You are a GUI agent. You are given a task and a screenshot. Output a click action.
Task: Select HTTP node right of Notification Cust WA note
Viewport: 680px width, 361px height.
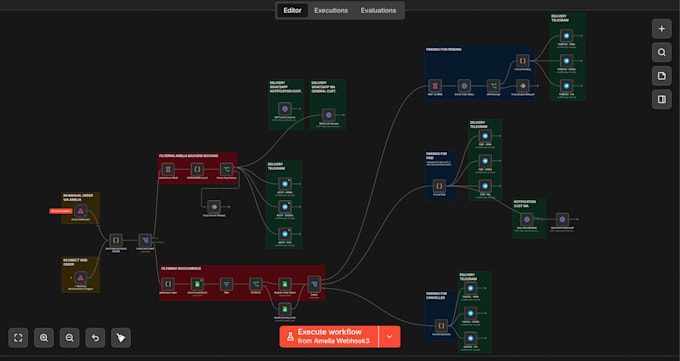click(562, 220)
